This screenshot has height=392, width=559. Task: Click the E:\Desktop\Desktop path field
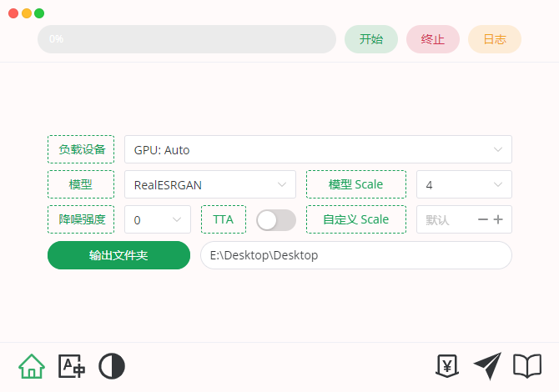coord(356,255)
